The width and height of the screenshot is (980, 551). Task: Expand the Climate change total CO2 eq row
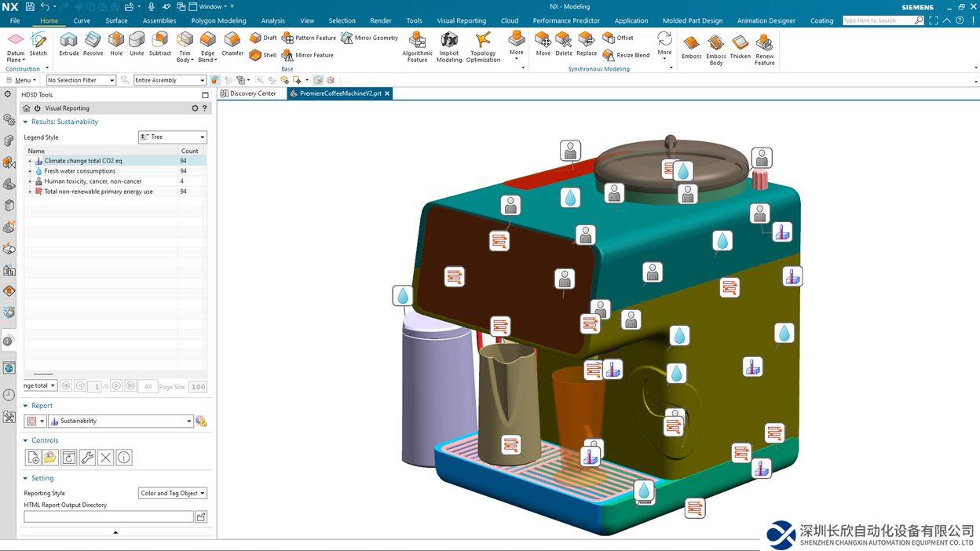[30, 161]
